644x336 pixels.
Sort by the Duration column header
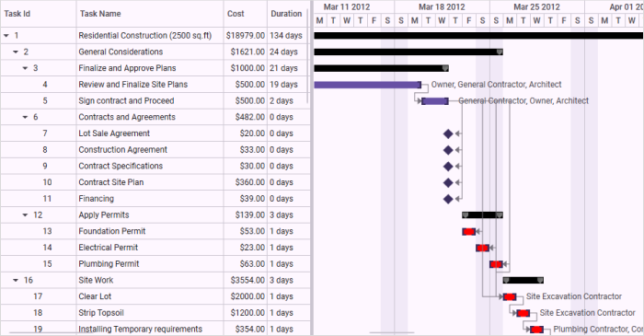click(288, 14)
